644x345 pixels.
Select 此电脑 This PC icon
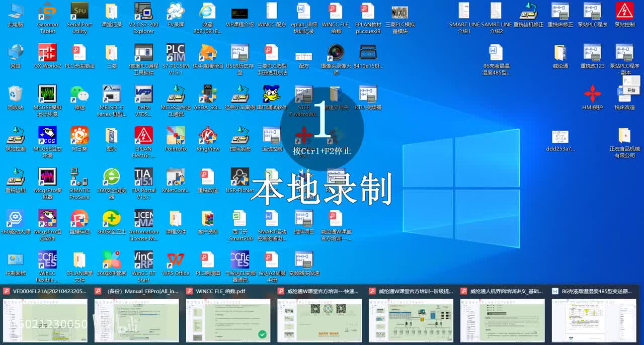[15, 15]
